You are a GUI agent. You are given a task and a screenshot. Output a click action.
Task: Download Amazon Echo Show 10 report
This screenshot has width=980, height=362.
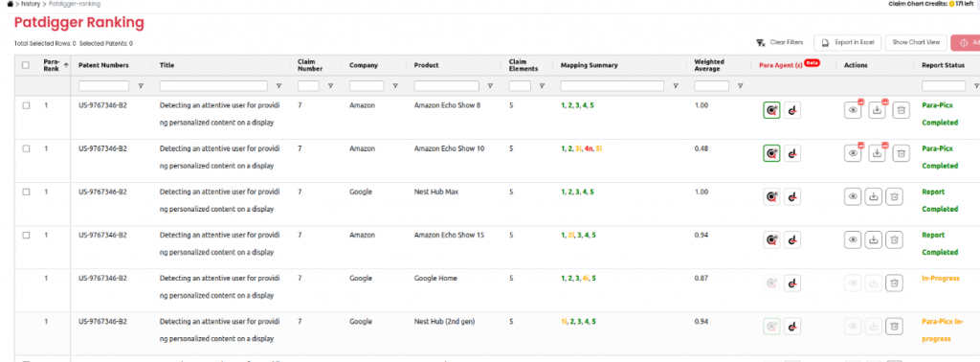point(878,153)
